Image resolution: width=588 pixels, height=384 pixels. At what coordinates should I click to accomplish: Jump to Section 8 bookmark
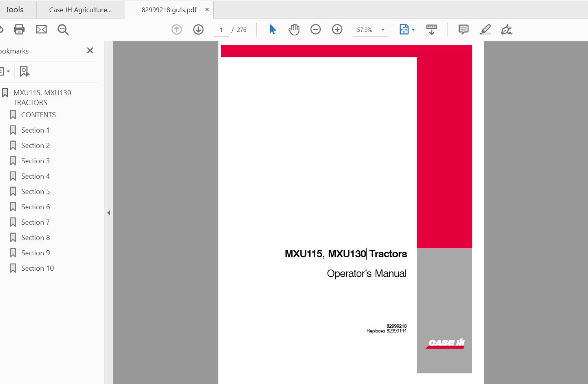click(x=35, y=238)
